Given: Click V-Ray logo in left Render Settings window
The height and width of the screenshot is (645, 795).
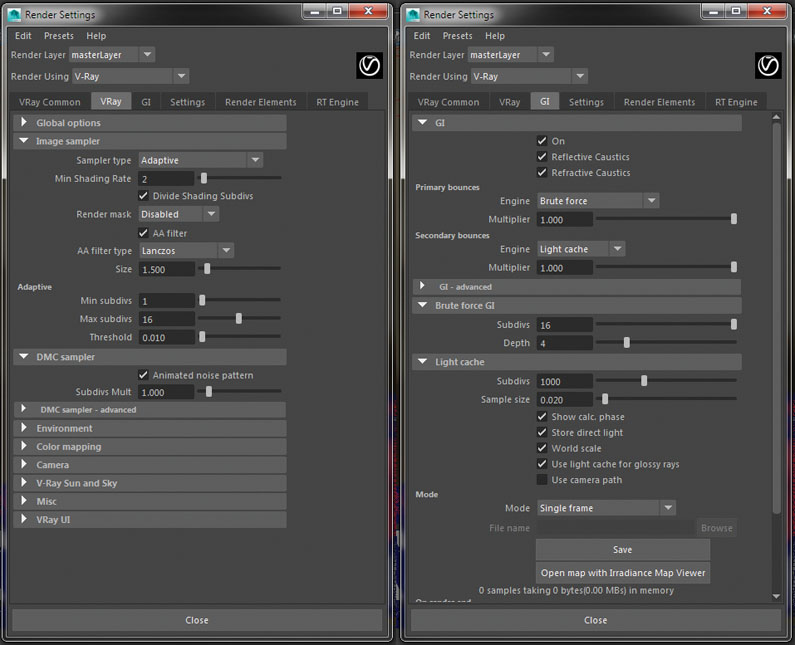Looking at the screenshot, I should click(369, 65).
